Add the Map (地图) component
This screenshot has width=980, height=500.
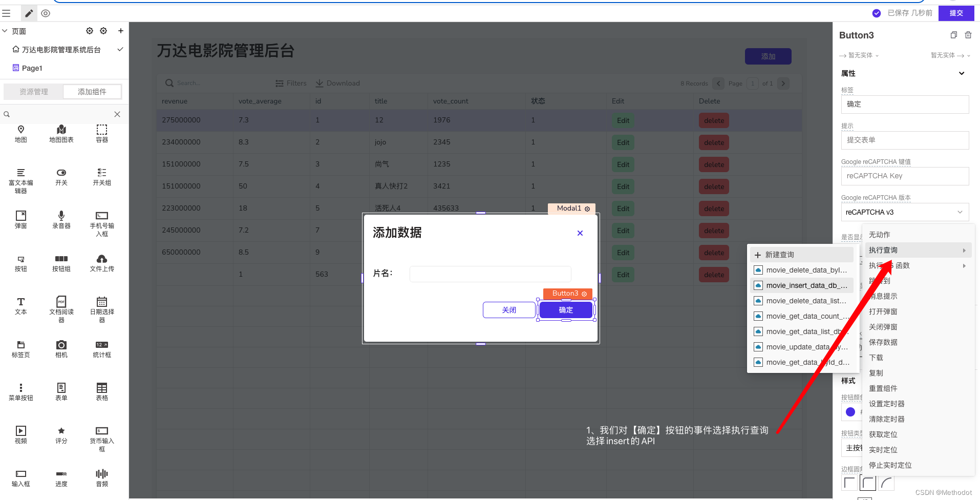coord(20,134)
